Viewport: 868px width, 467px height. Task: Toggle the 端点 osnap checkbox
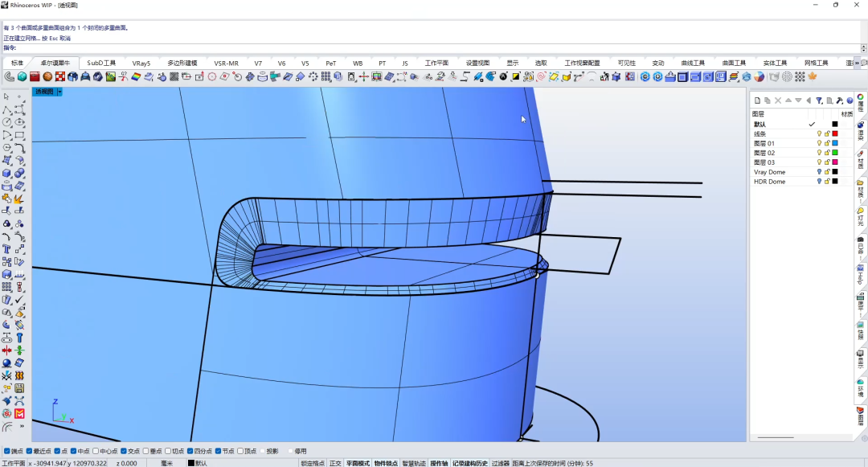coord(7,451)
